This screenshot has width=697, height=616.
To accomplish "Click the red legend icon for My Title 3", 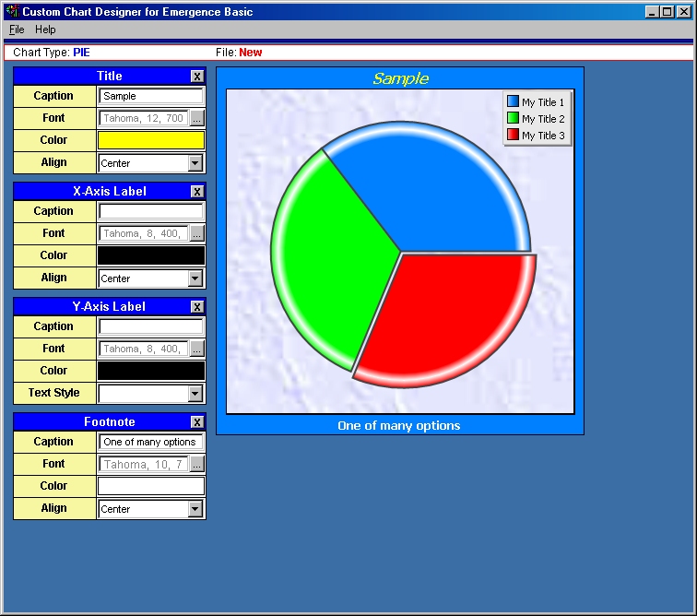I will click(x=513, y=135).
